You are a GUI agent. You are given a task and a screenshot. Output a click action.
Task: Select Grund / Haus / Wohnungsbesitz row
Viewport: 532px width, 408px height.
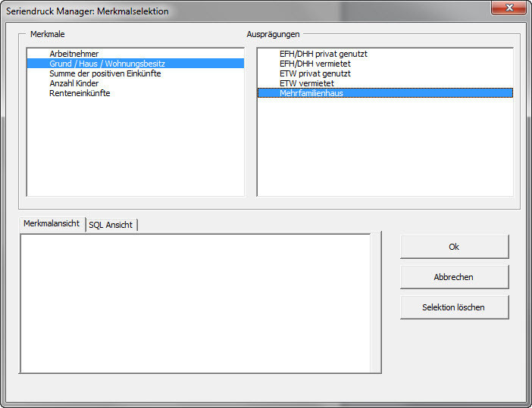[x=136, y=64]
